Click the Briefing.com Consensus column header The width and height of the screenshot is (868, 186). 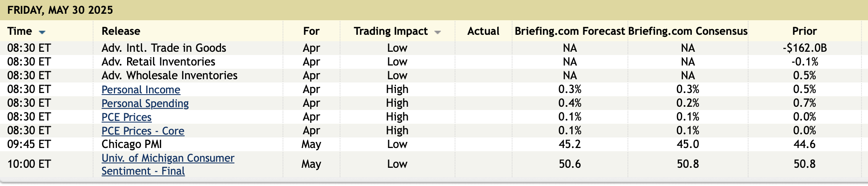pos(687,31)
